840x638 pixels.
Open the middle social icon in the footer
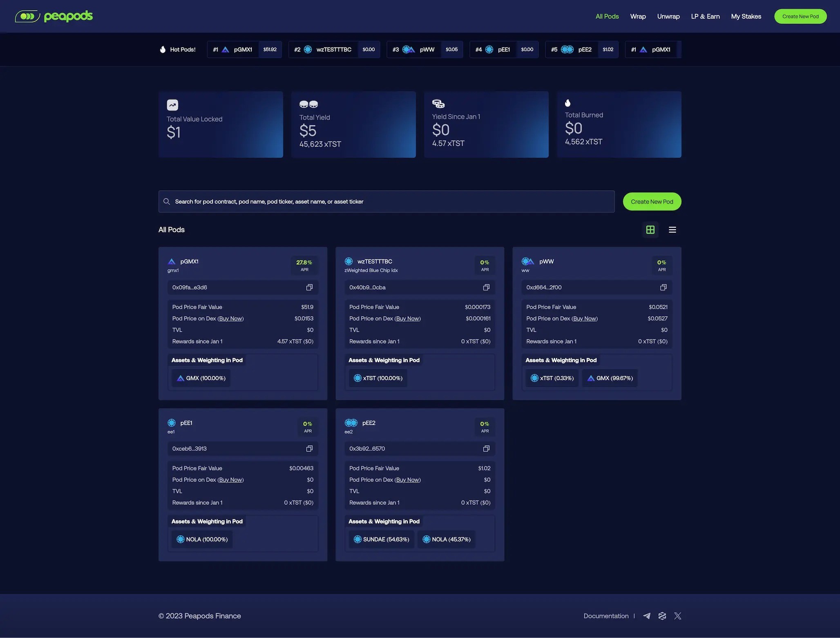(x=662, y=616)
